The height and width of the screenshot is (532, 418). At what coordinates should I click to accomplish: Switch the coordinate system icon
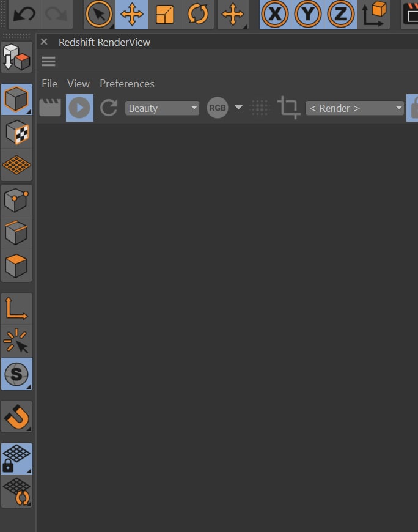(373, 14)
